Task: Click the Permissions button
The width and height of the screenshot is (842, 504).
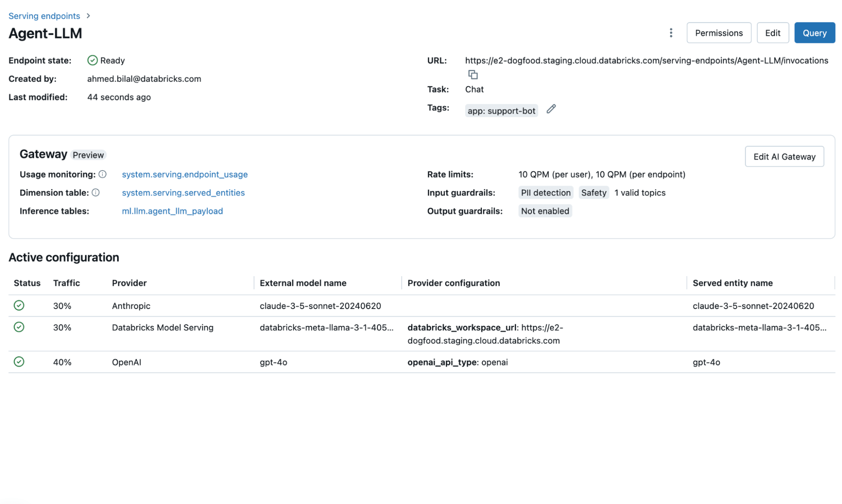Action: [x=719, y=32]
